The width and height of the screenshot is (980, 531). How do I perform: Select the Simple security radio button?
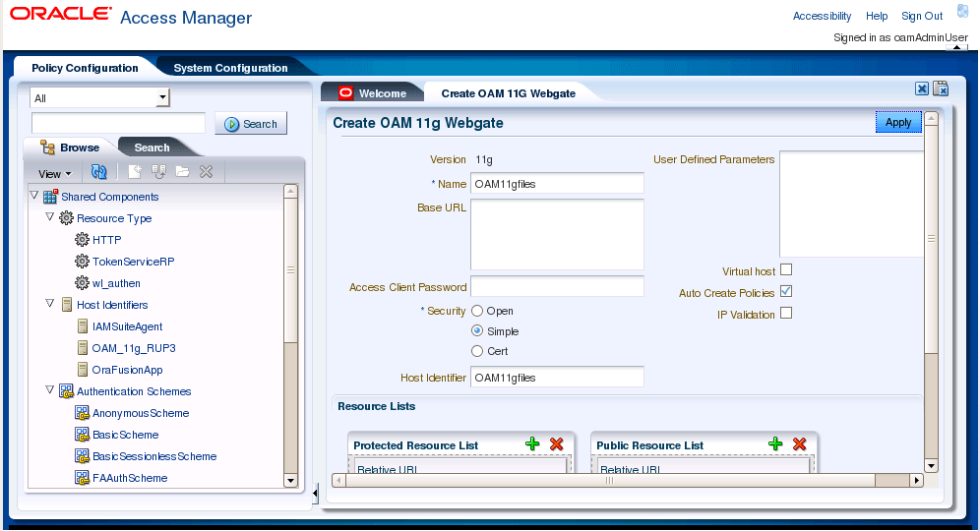477,330
